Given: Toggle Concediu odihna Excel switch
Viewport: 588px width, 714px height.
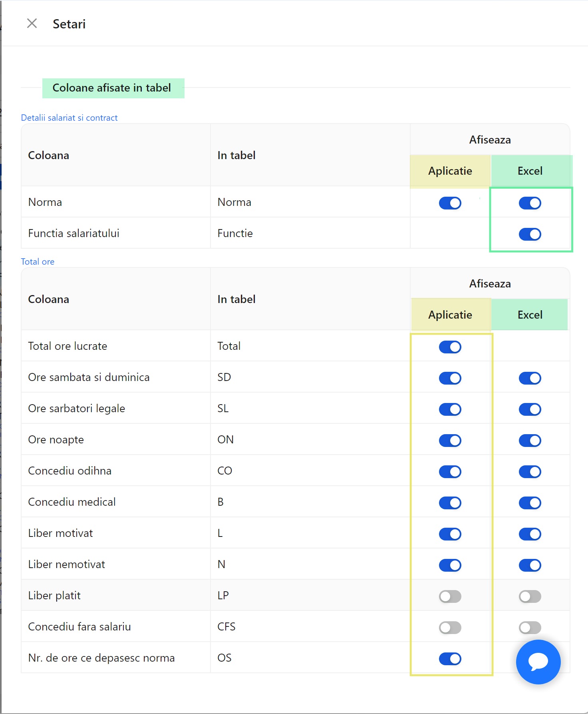Looking at the screenshot, I should tap(530, 472).
